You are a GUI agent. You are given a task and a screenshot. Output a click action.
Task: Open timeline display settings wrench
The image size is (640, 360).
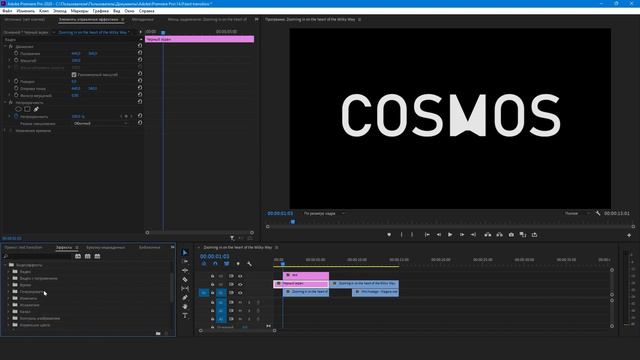(249, 264)
